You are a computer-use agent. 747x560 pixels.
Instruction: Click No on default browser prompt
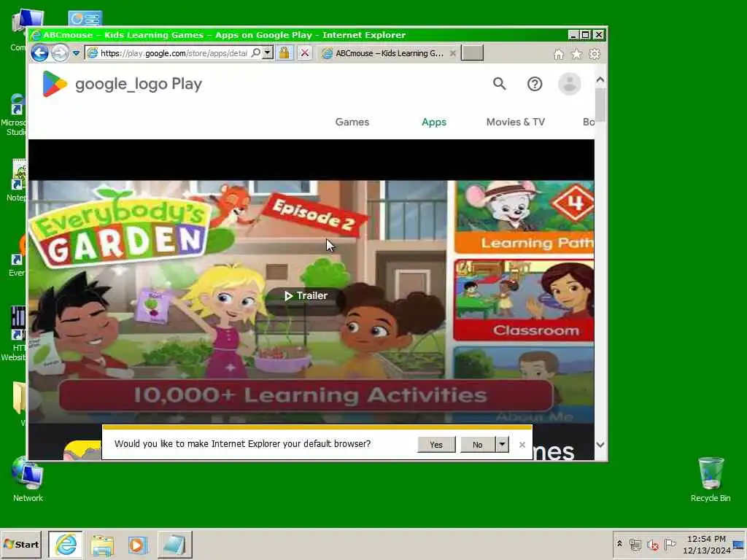[478, 444]
